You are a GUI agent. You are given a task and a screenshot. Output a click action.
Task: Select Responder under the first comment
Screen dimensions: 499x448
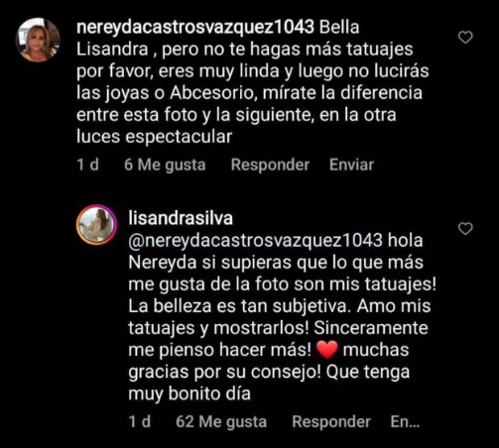pyautogui.click(x=270, y=165)
